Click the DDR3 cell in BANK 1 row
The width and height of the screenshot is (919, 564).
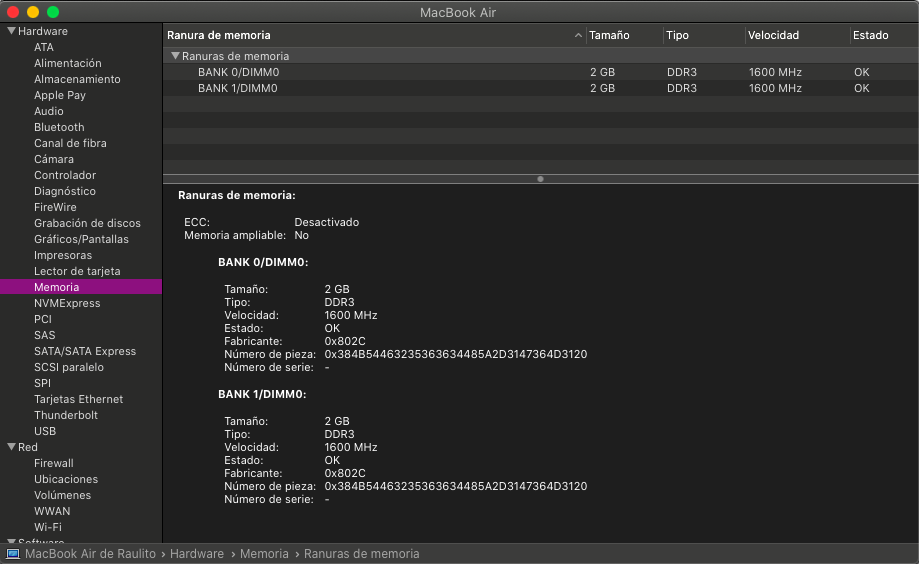coord(682,88)
